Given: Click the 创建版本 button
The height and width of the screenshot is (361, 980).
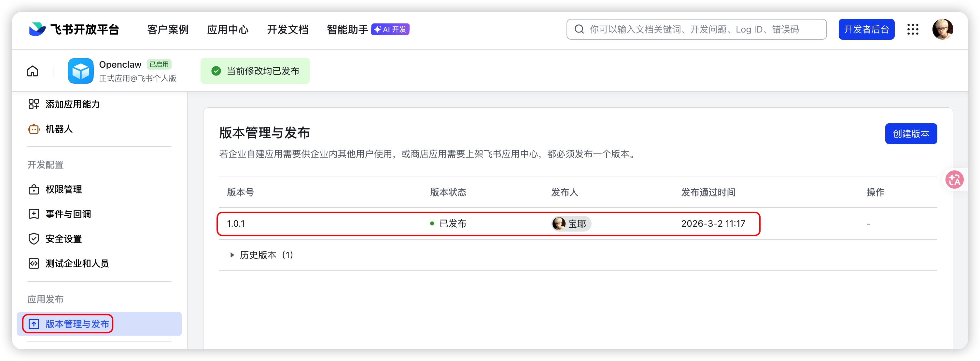Looking at the screenshot, I should coord(911,134).
